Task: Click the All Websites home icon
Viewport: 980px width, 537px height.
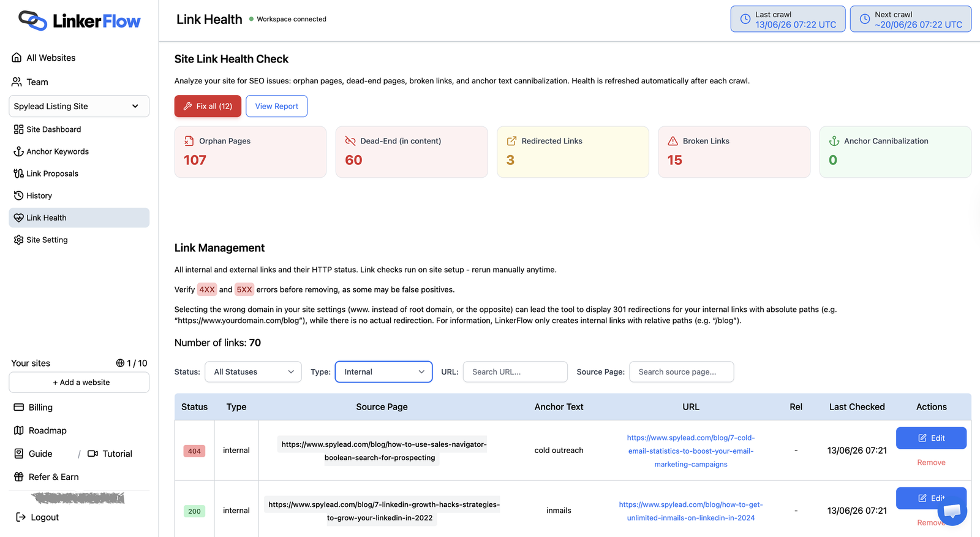Action: pos(17,58)
